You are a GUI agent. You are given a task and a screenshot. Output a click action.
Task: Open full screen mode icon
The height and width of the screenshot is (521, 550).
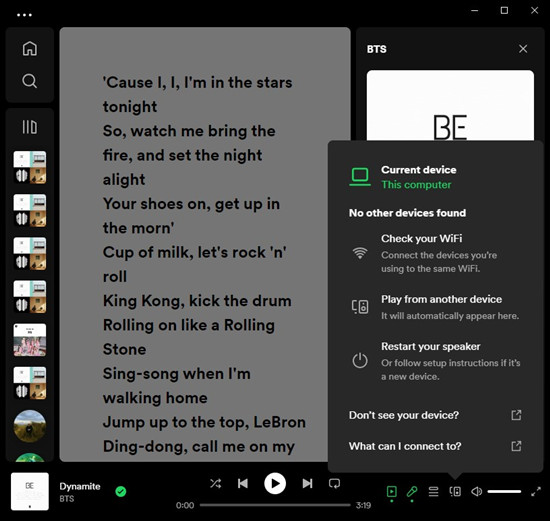tap(536, 492)
